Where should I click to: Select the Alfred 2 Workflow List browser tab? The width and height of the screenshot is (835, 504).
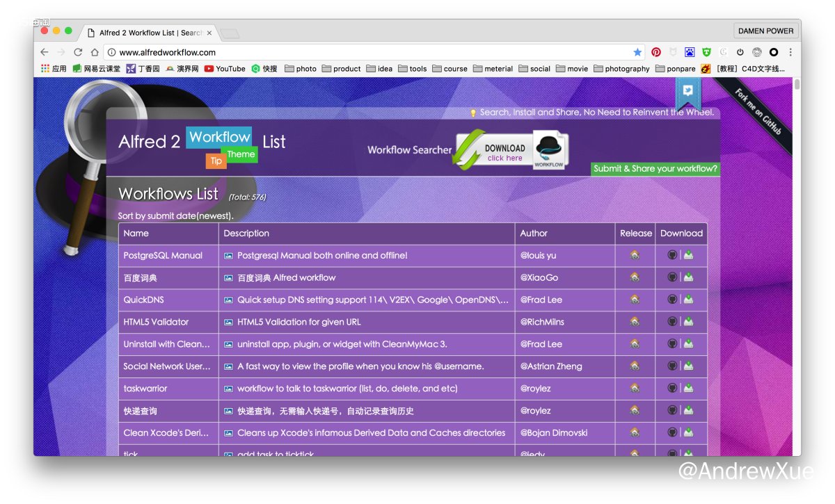click(x=150, y=33)
